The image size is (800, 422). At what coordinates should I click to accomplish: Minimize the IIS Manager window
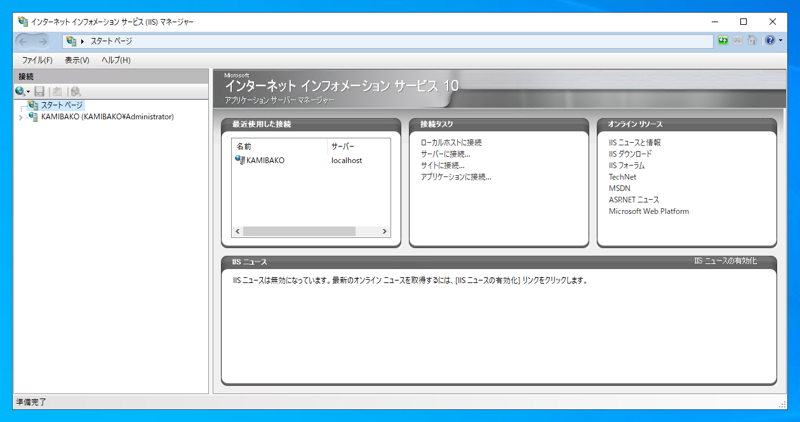(715, 22)
